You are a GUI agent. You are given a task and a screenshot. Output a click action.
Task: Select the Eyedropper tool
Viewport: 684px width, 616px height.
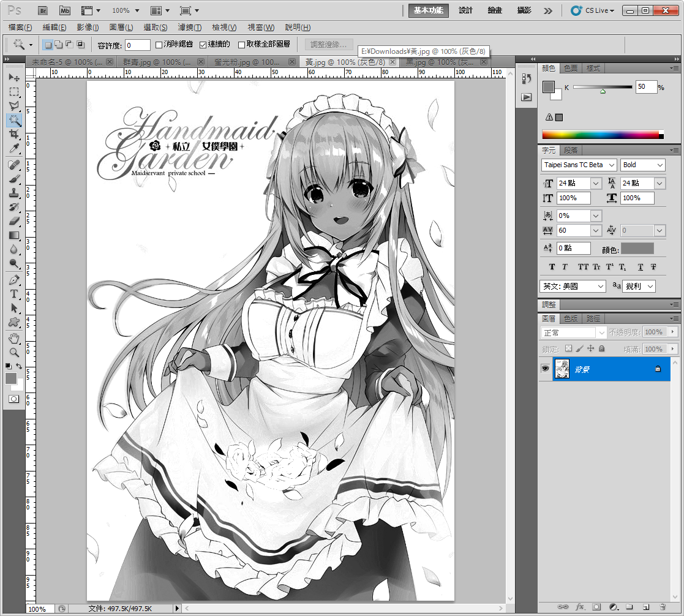pos(14,148)
